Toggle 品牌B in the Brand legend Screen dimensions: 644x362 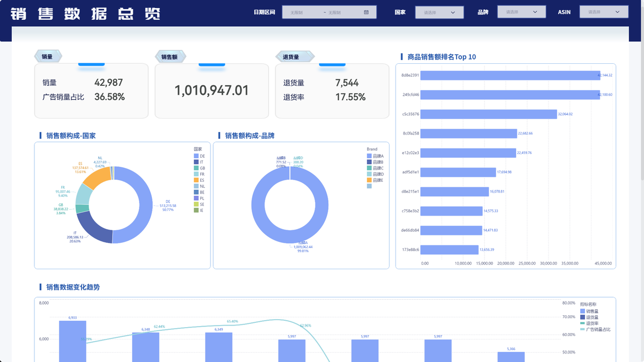coord(375,161)
